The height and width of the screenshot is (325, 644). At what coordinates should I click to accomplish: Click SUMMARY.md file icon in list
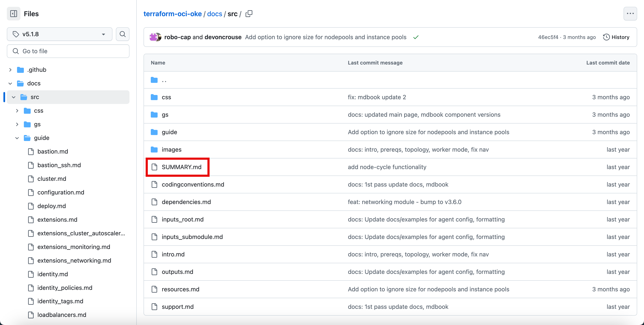point(154,167)
